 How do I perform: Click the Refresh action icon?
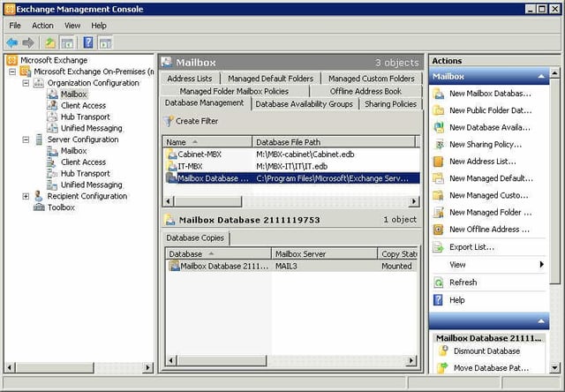coord(438,283)
